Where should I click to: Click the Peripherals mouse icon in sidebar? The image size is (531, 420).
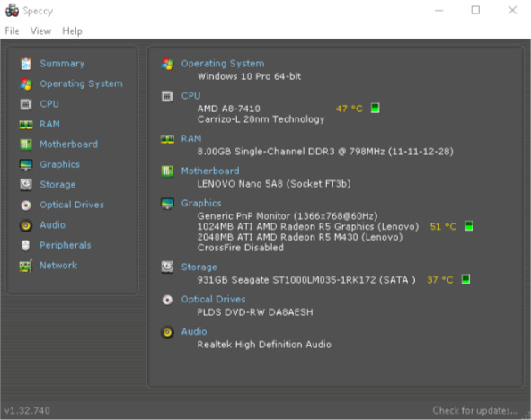pyautogui.click(x=26, y=246)
